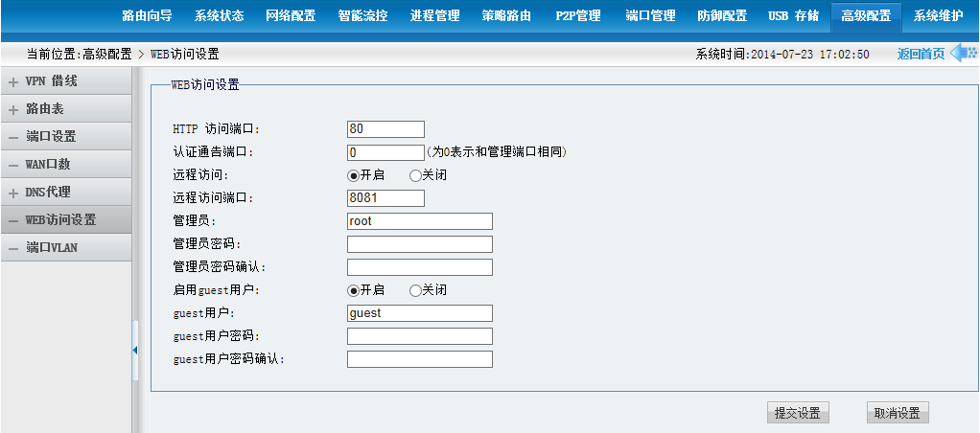Switch to the USB 存储 tab
The height and width of the screenshot is (433, 980).
pos(793,16)
